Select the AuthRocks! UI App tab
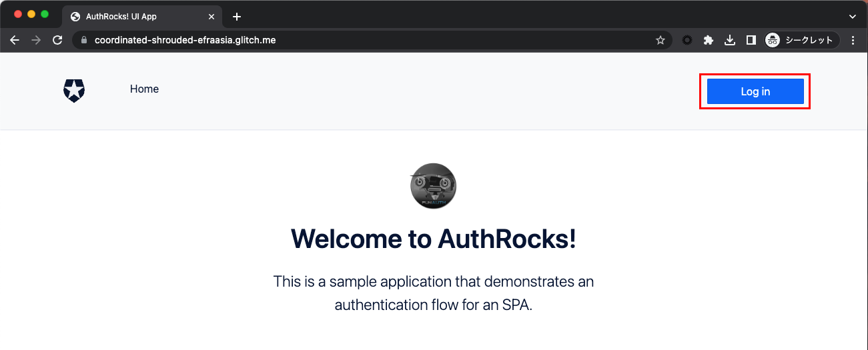 pyautogui.click(x=133, y=17)
